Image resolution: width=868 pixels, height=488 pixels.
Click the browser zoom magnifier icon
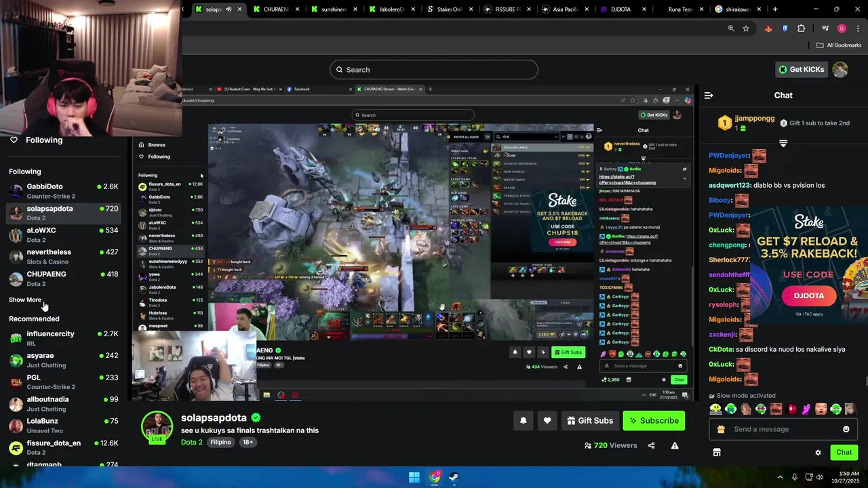coord(731,28)
